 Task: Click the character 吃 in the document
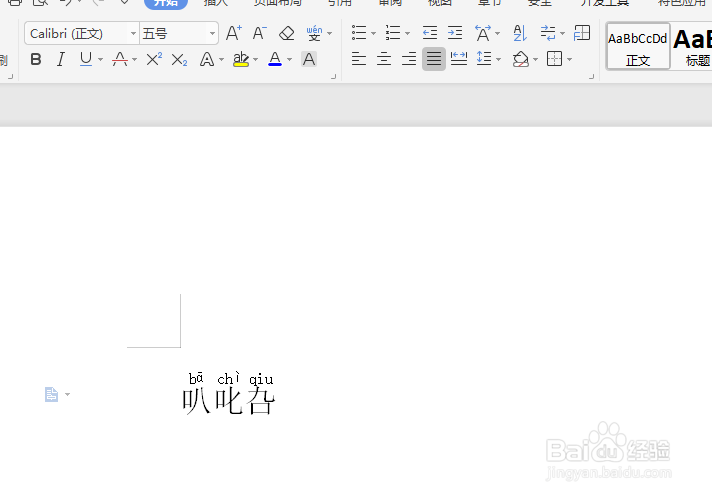(x=228, y=401)
